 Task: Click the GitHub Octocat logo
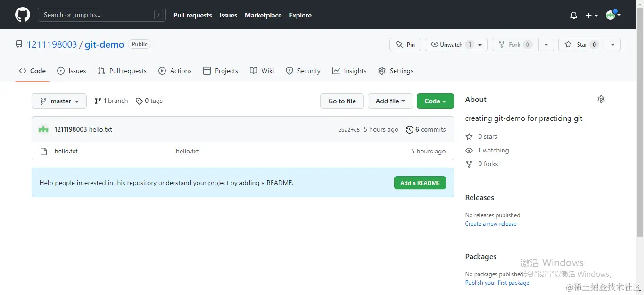[x=23, y=15]
